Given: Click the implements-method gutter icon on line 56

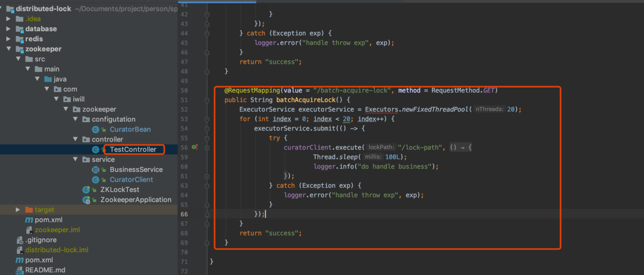Looking at the screenshot, I should (195, 147).
